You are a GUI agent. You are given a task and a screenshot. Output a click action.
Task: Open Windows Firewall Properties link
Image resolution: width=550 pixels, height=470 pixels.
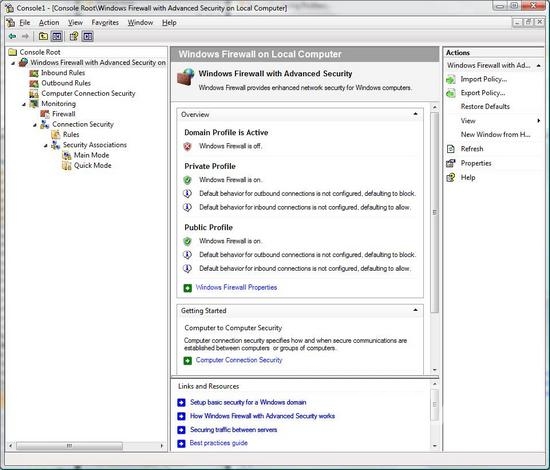coord(236,287)
